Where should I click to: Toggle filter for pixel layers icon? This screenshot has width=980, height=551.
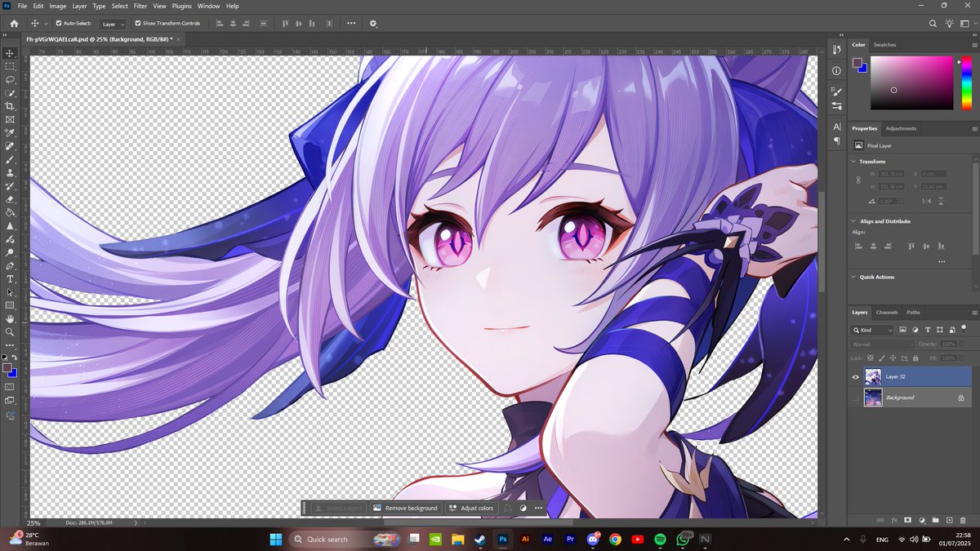[902, 330]
